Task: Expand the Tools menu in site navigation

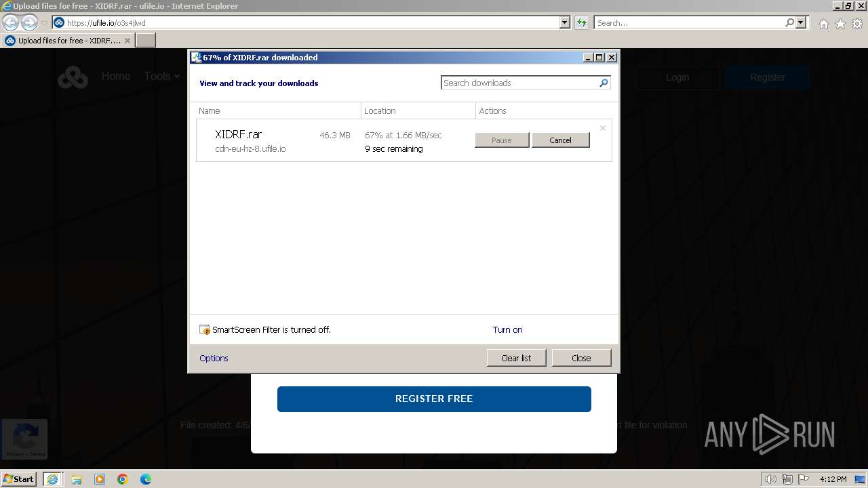Action: 161,77
